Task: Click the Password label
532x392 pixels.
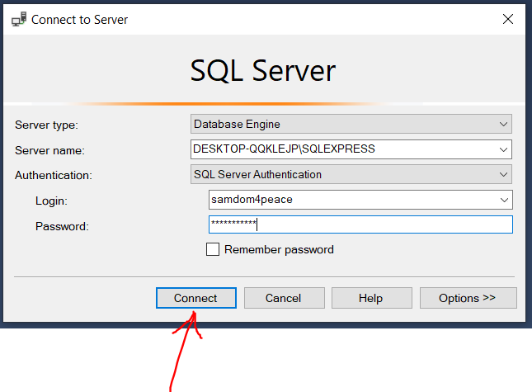Action: [62, 226]
